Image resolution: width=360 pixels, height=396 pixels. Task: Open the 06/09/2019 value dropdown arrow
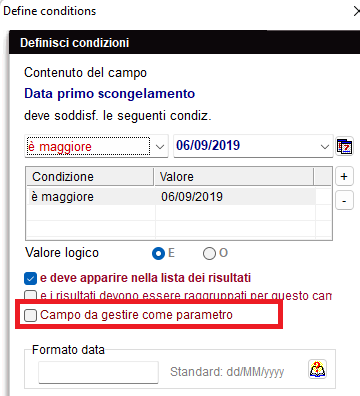(324, 147)
